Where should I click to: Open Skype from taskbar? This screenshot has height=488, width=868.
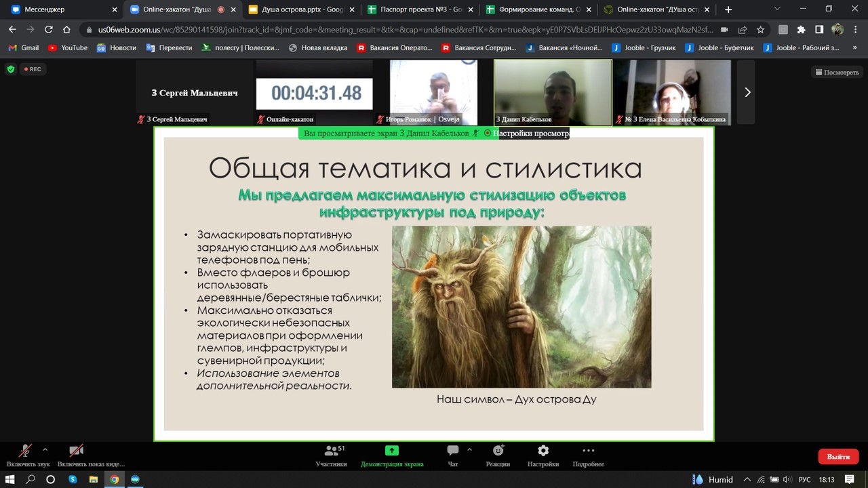pos(73,479)
